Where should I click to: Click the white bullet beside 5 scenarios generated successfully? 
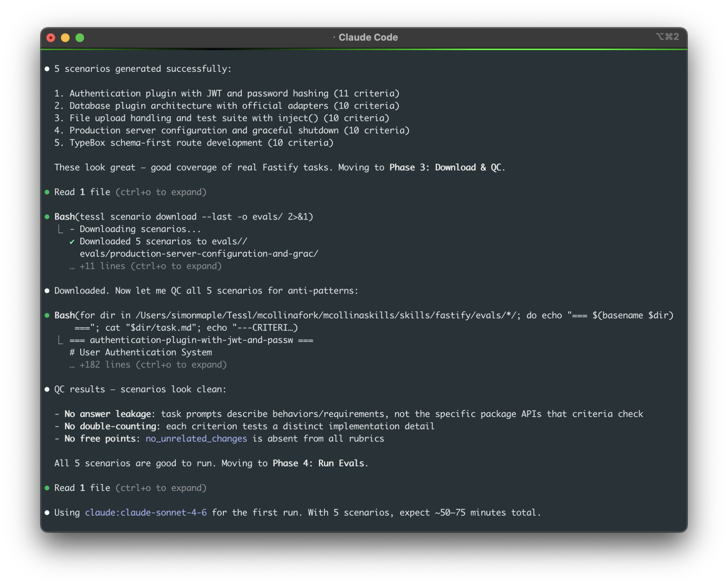click(x=47, y=69)
